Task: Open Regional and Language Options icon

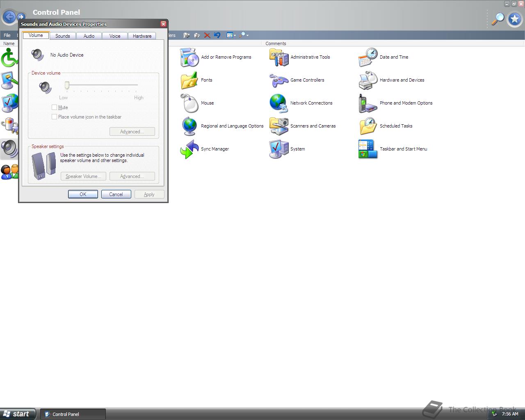Action: pos(189,126)
